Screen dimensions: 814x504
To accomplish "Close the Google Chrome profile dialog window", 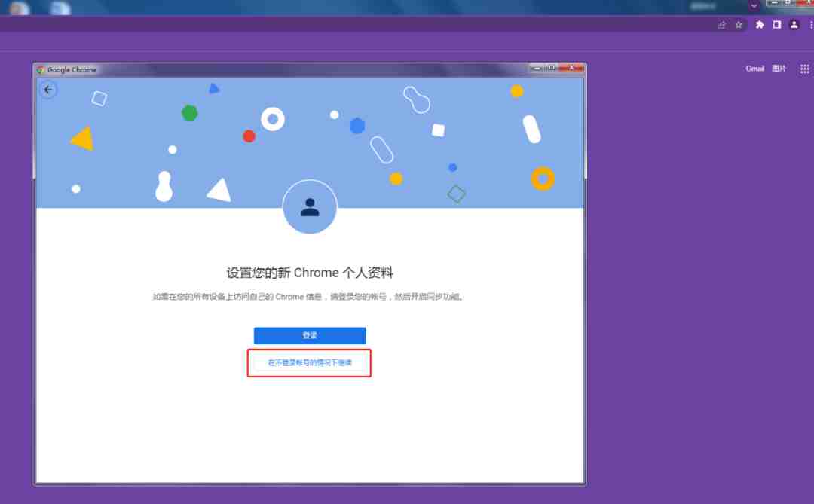I will [571, 68].
